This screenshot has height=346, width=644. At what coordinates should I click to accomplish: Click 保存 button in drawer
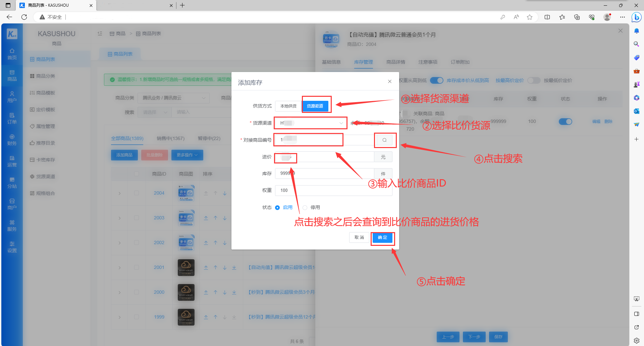click(x=498, y=337)
